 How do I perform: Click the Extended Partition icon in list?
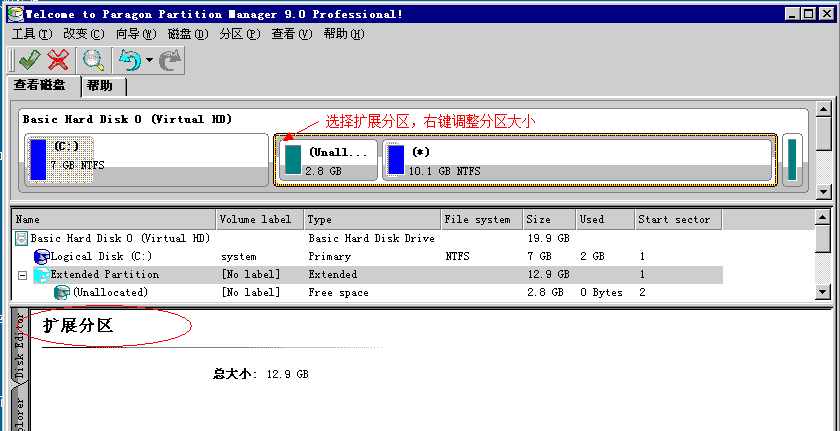[x=41, y=275]
